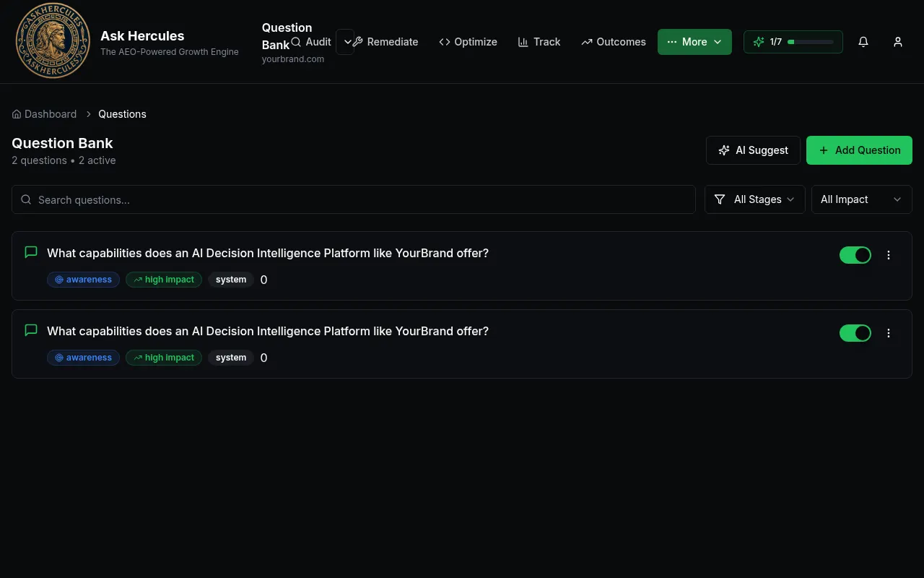The width and height of the screenshot is (924, 578).
Task: Click chat bubble icon of second question
Action: pos(31,330)
